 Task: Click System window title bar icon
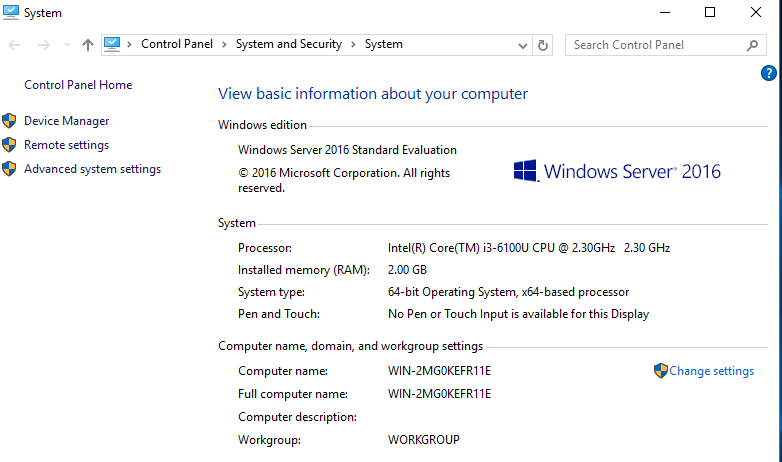tap(10, 12)
